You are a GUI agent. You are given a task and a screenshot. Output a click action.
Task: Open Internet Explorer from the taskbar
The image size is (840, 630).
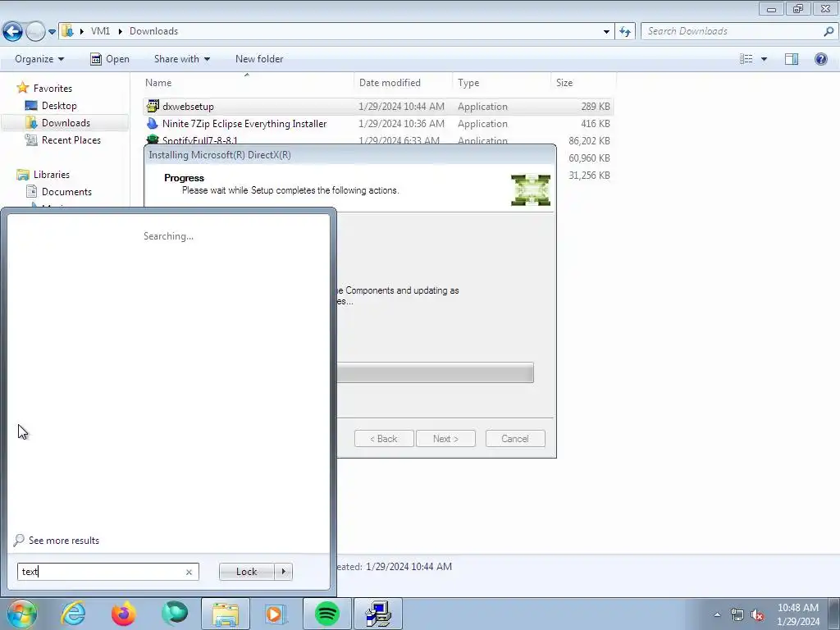tap(72, 614)
